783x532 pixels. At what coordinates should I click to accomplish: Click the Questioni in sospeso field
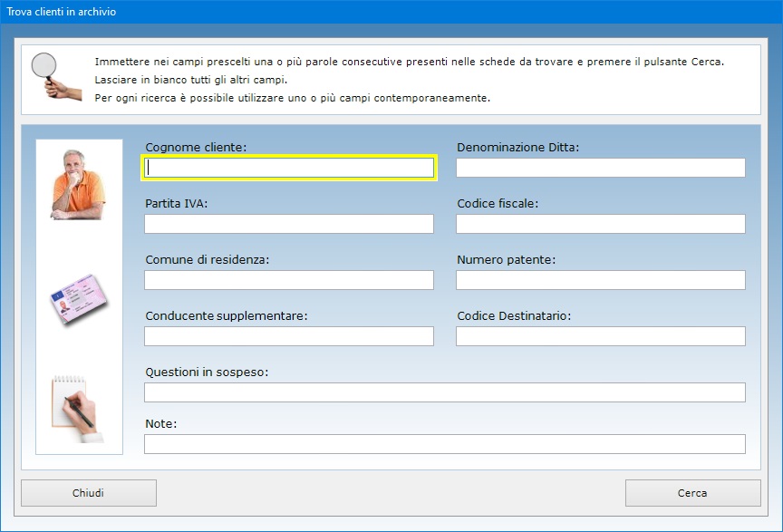(444, 392)
